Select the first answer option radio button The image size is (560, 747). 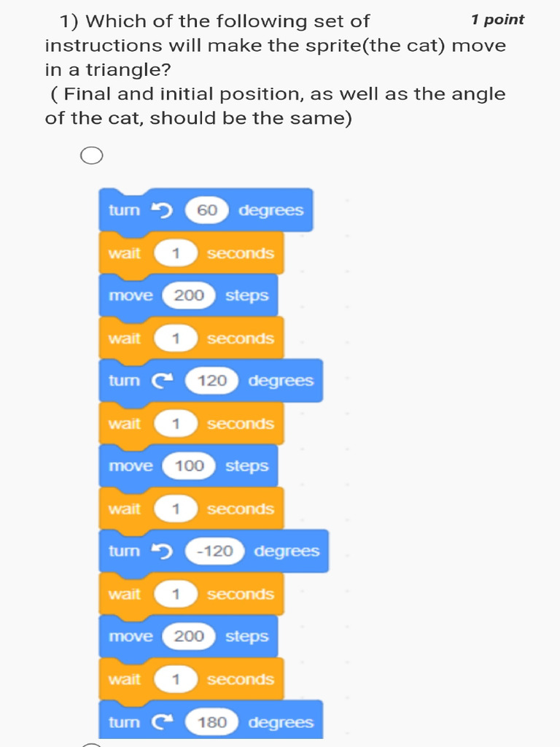coord(91,156)
